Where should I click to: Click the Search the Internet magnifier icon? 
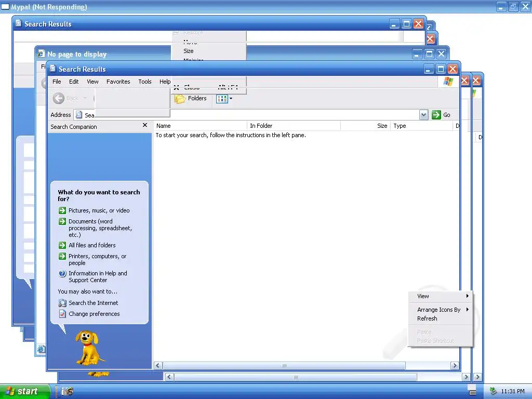click(62, 303)
